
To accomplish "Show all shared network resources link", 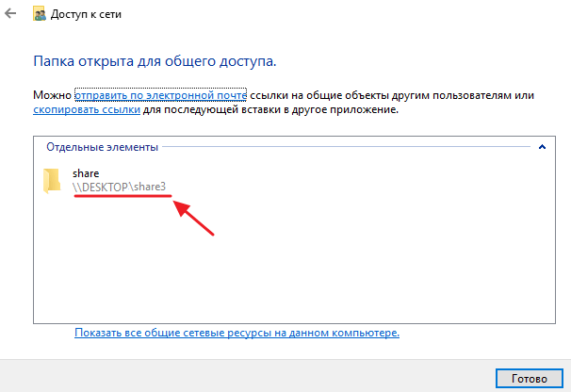I will [237, 333].
